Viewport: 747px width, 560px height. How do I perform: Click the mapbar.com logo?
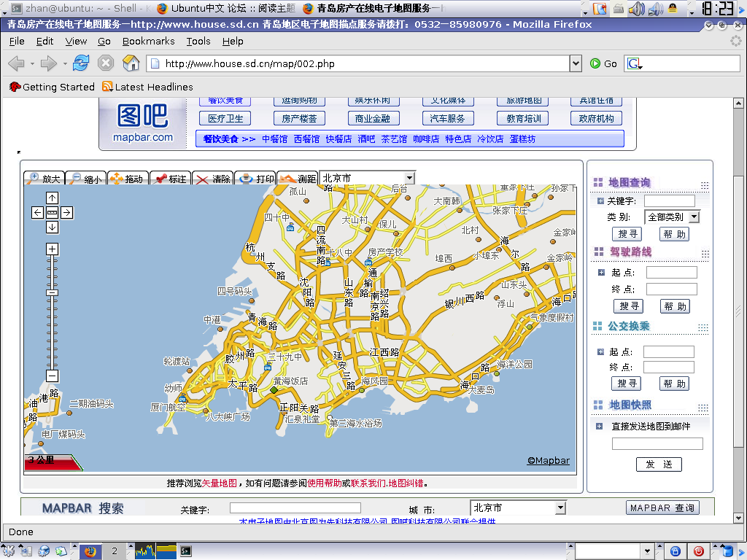[143, 122]
